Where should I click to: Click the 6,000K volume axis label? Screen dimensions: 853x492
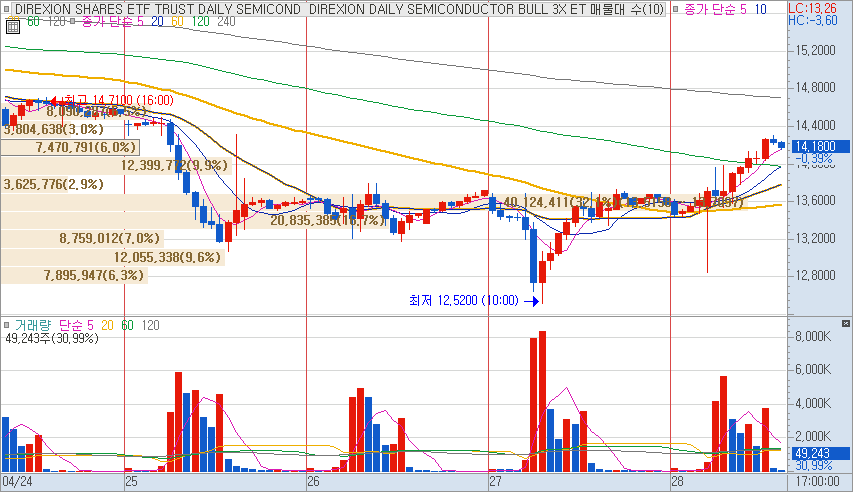coord(813,370)
